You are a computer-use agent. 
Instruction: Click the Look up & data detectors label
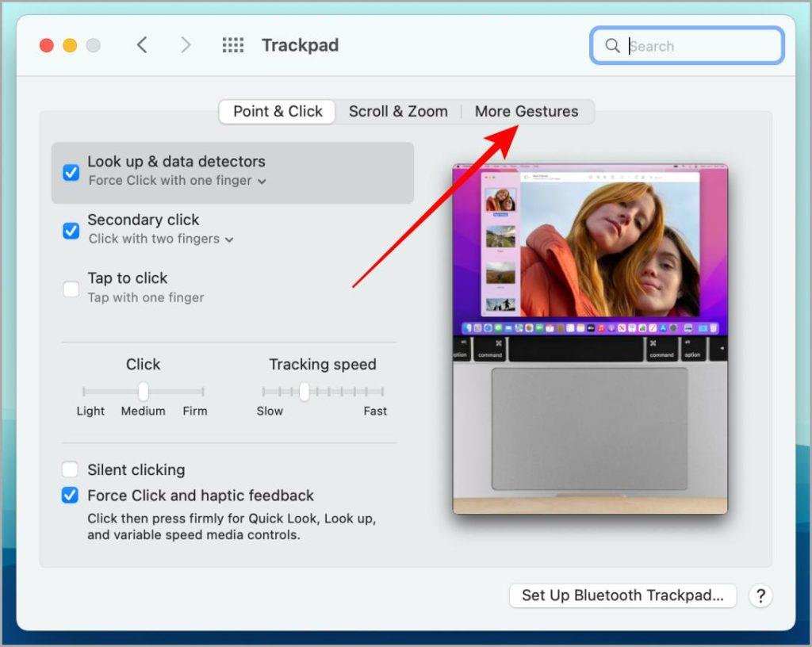(x=176, y=162)
